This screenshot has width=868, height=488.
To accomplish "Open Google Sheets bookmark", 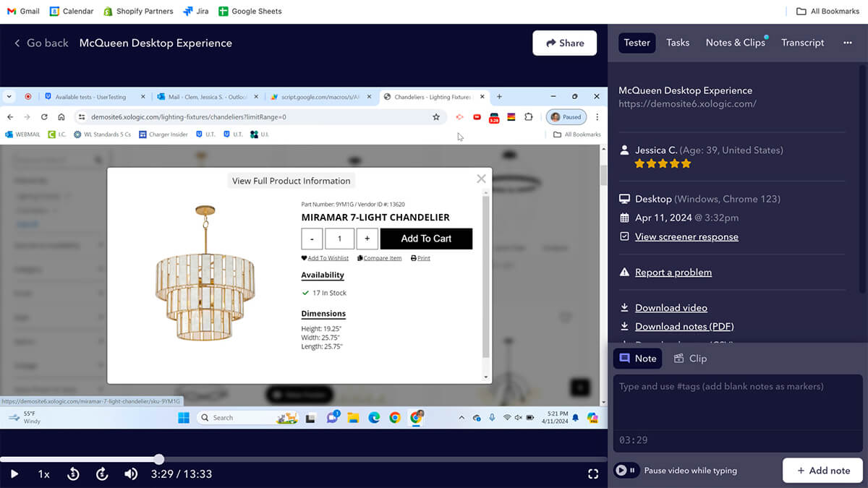I will coord(250,12).
